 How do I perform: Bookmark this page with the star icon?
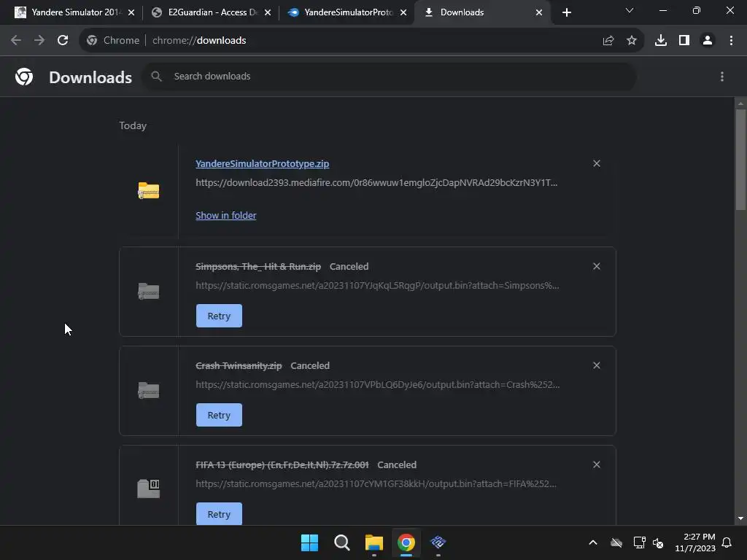coord(632,41)
